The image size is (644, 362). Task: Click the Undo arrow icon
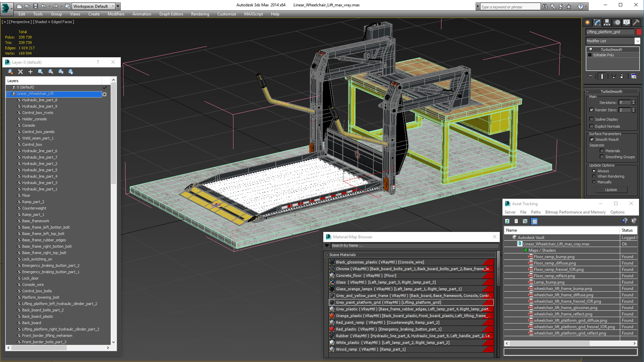(x=43, y=6)
